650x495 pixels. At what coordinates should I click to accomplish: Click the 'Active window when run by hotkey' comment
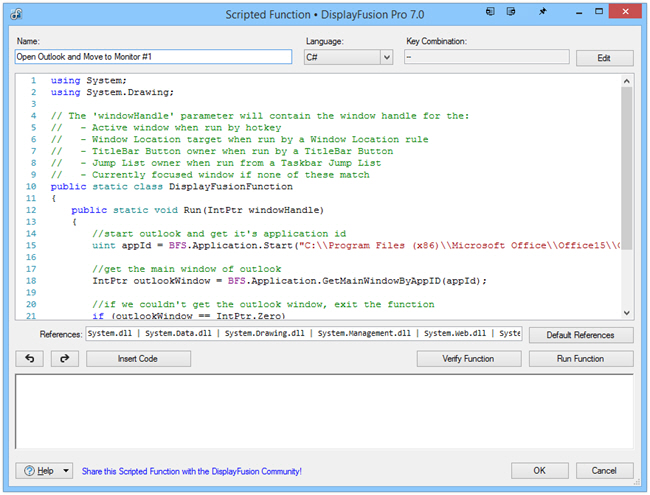(187, 128)
